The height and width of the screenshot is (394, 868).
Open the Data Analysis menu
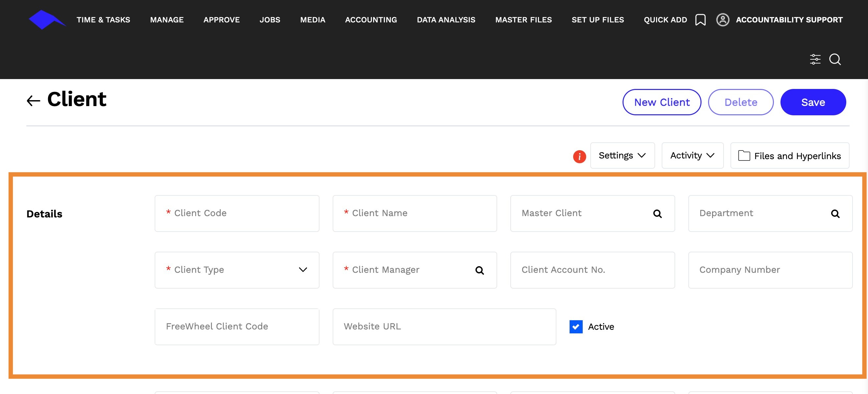(x=446, y=20)
